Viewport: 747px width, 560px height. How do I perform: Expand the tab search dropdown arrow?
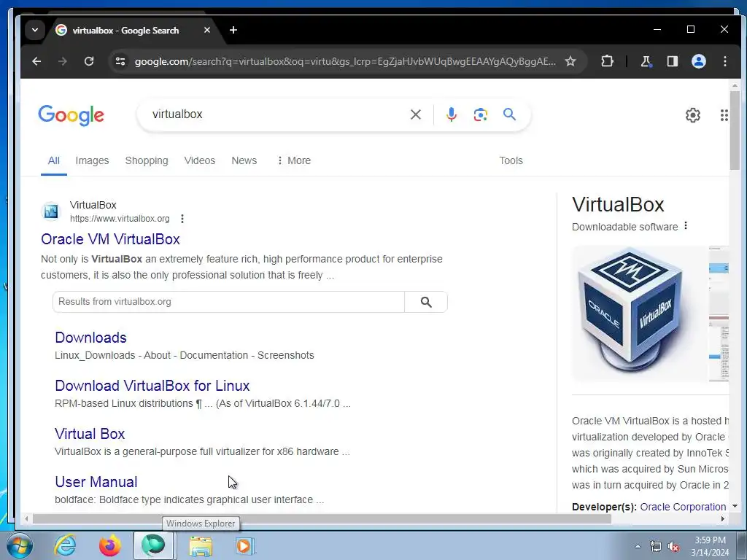[35, 30]
